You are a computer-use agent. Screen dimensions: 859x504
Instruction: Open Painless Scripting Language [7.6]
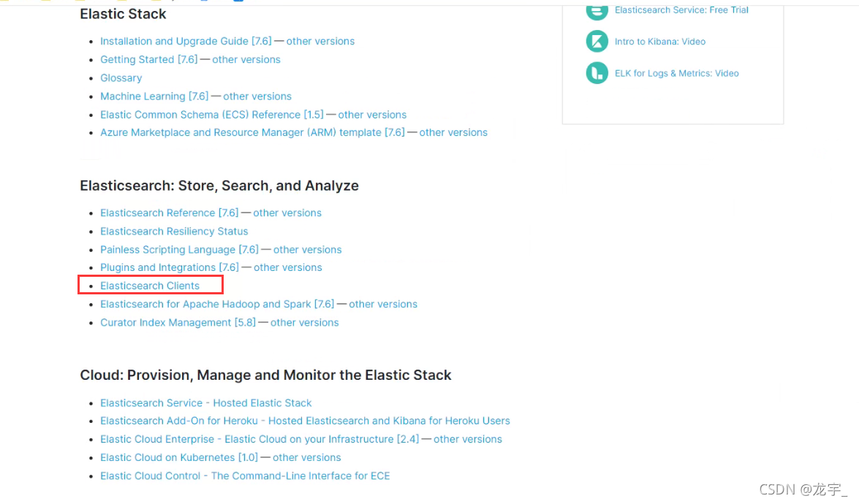[x=179, y=250]
